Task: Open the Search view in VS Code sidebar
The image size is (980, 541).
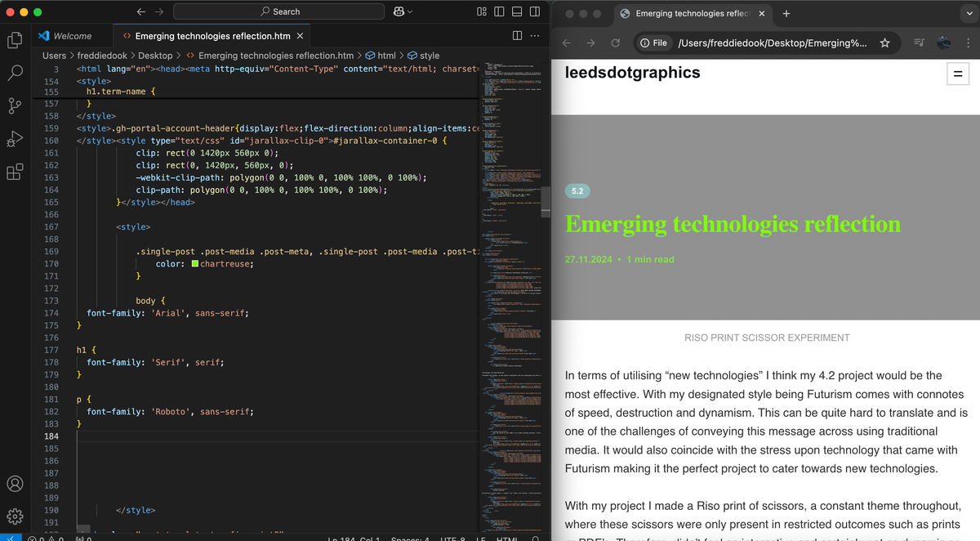Action: point(15,72)
